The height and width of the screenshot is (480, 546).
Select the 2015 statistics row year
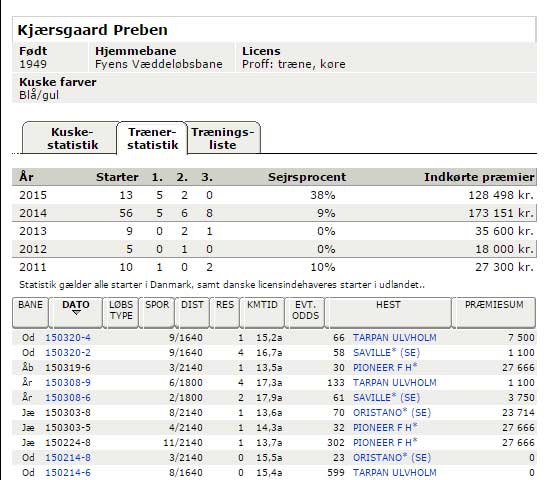pos(33,195)
